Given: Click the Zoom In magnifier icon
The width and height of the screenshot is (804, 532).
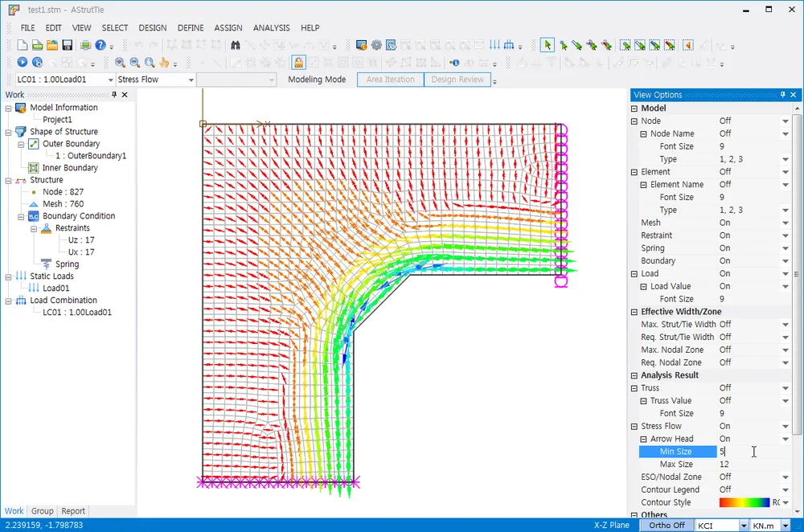Looking at the screenshot, I should click(120, 63).
